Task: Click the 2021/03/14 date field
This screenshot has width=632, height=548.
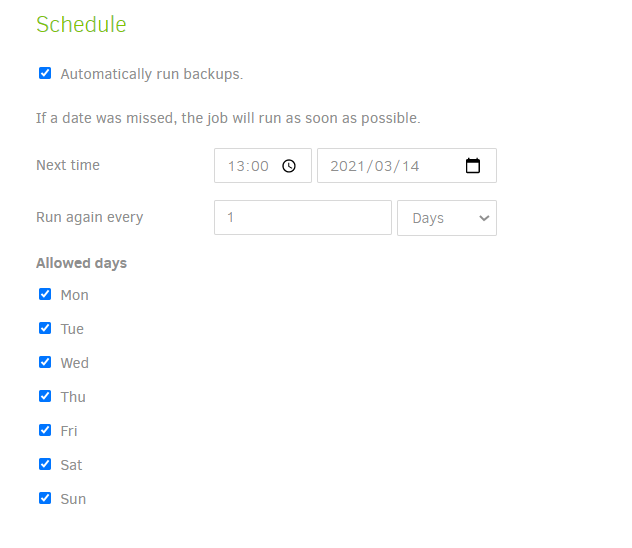Action: click(x=407, y=166)
